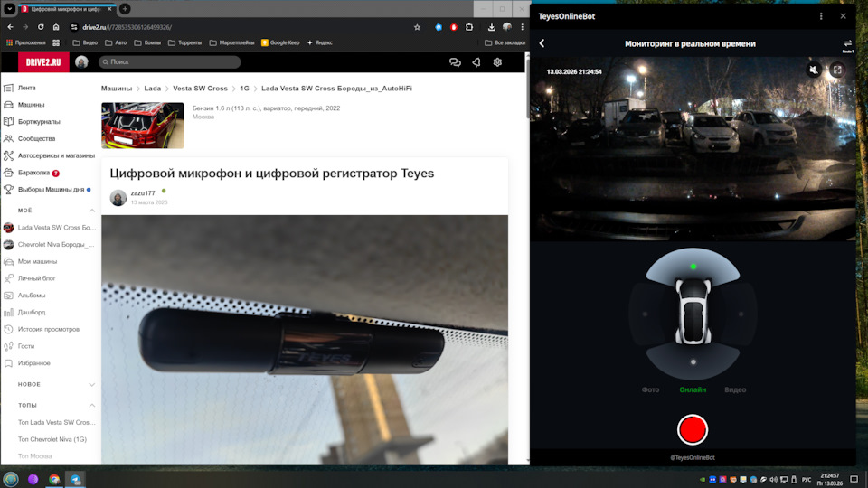The image size is (868, 488).
Task: Switch to the Фото mode
Action: (650, 389)
